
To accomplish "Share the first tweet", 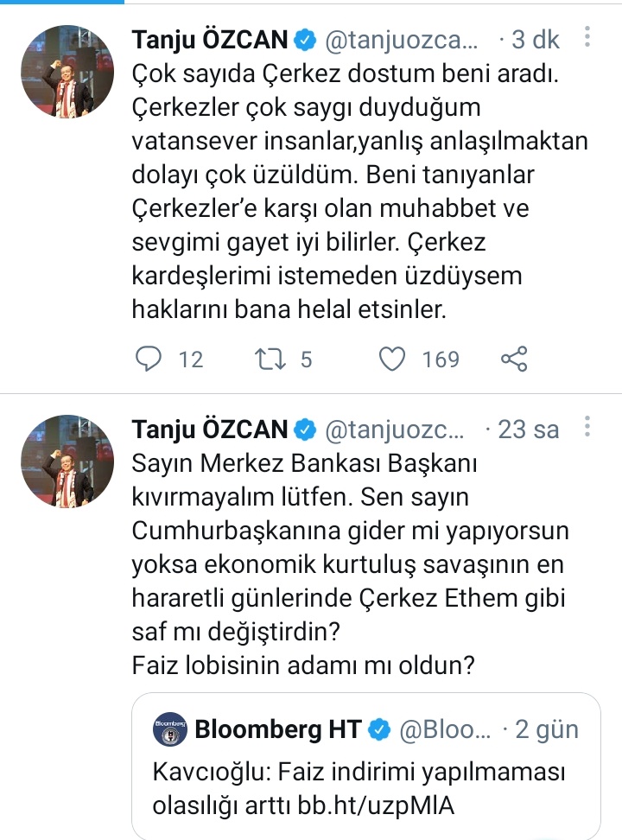I will (514, 359).
